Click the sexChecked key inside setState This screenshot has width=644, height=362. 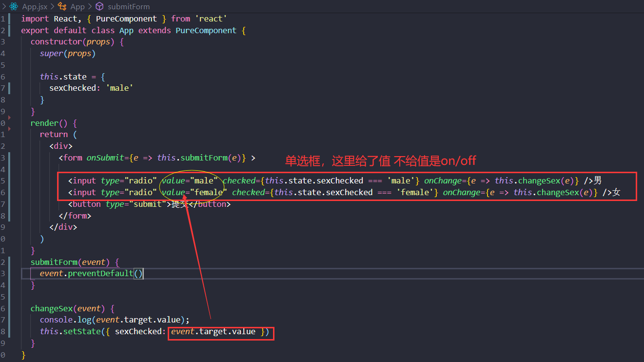click(138, 332)
